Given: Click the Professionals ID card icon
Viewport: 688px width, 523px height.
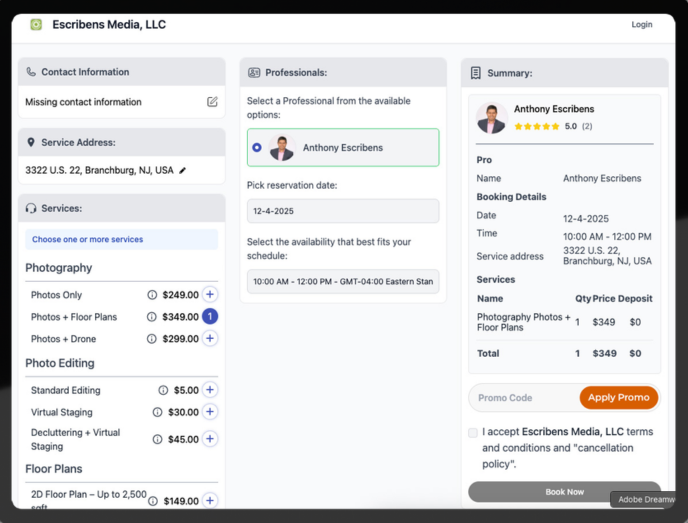Looking at the screenshot, I should (254, 73).
